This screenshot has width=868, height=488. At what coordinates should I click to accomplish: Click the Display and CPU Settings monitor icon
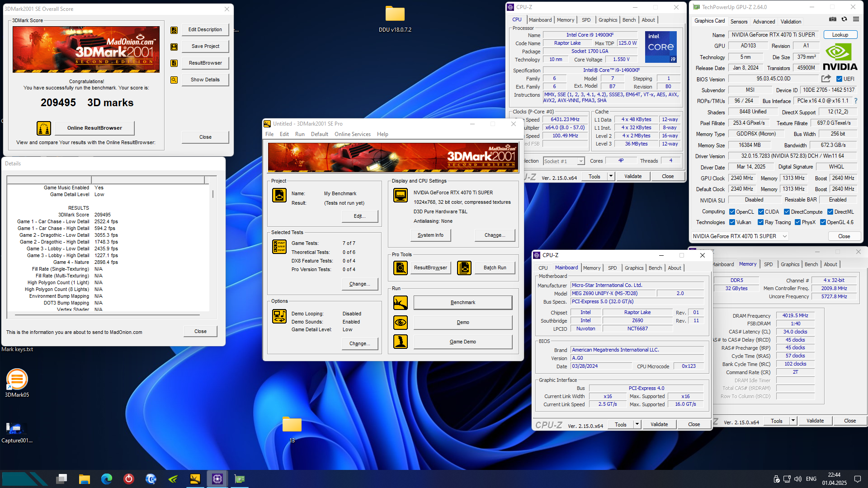(401, 195)
